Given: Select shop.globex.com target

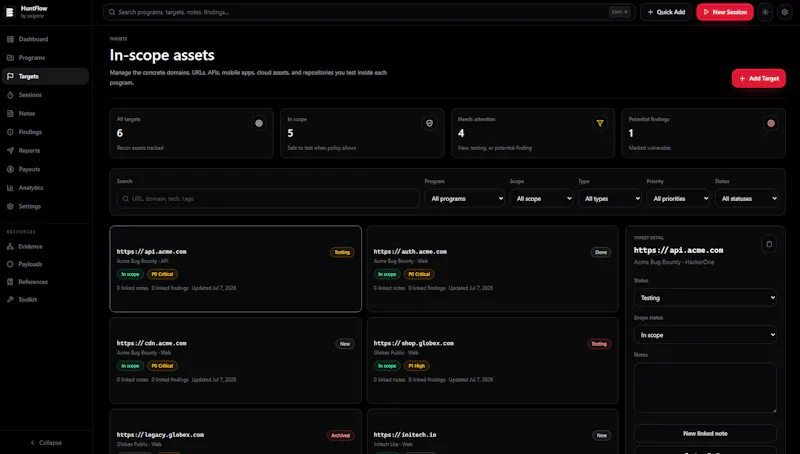Looking at the screenshot, I should coord(492,361).
